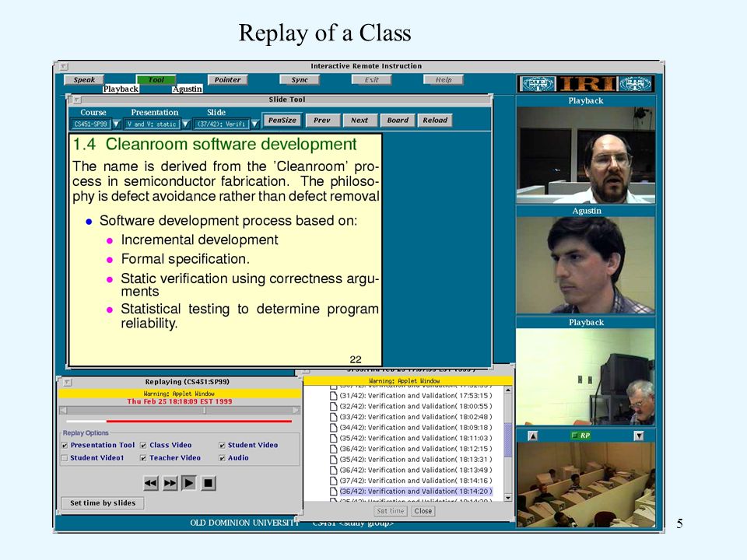Screen dimensions: 747x560
Task: Select entry (35/42) at 18:13:31
Action: (x=416, y=460)
